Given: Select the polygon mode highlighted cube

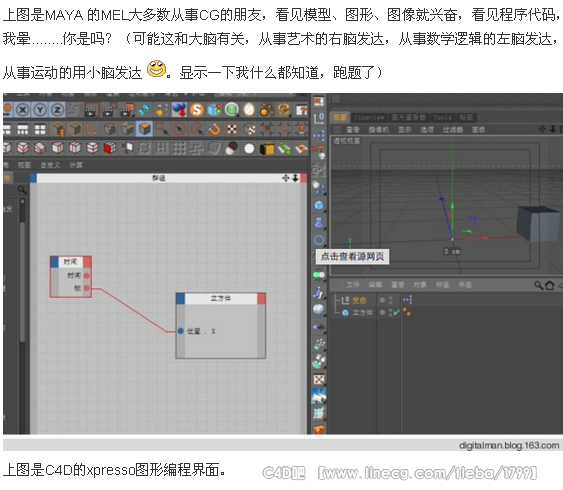Looking at the screenshot, I should click(x=145, y=129).
